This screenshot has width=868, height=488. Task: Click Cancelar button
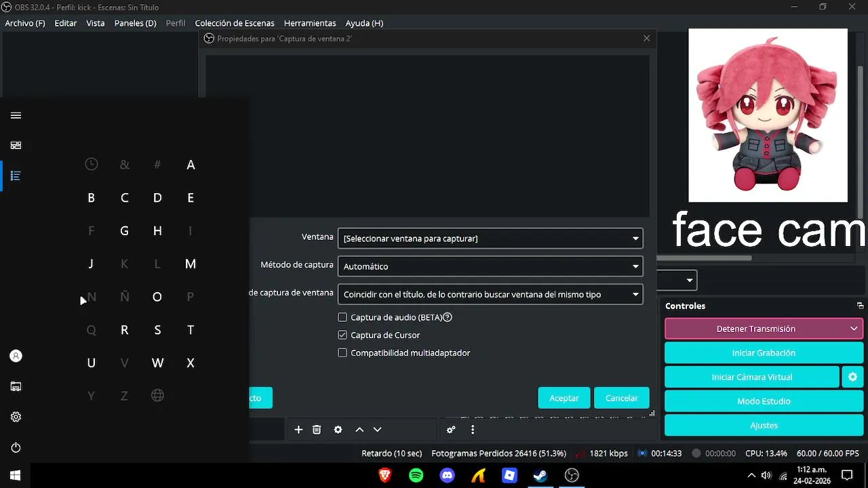pos(622,398)
